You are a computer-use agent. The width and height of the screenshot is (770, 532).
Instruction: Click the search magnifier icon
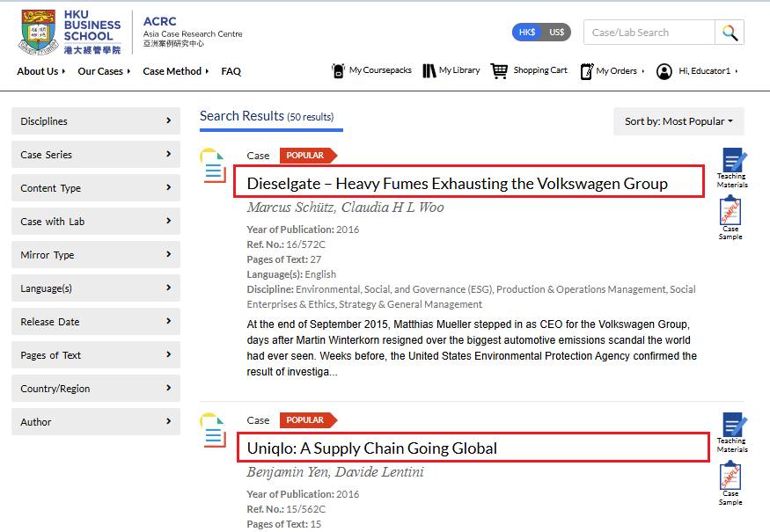tap(730, 33)
